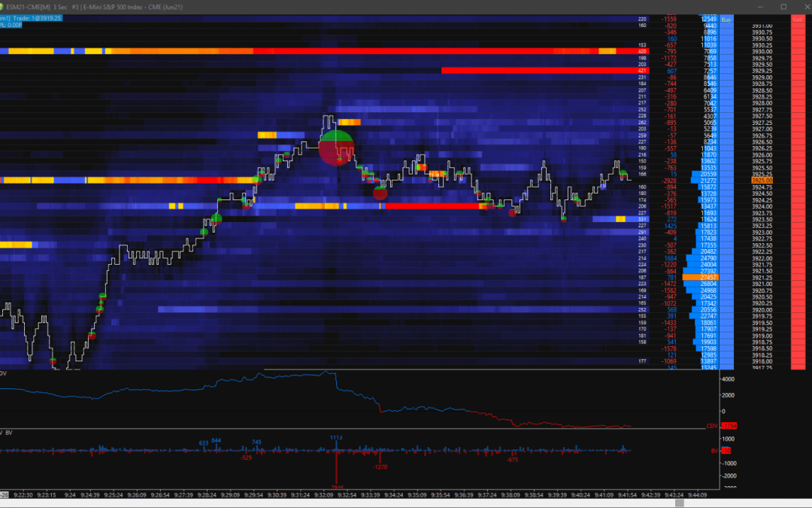Select the blue Buy column header
Screen dimensions: 812x508
point(726,20)
